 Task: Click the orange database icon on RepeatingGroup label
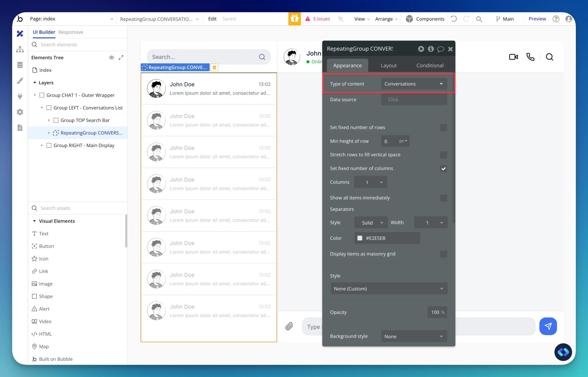point(214,67)
